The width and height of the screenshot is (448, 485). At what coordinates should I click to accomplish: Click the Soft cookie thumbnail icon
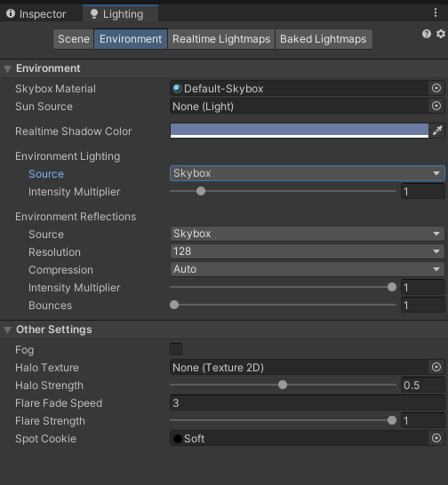click(178, 439)
